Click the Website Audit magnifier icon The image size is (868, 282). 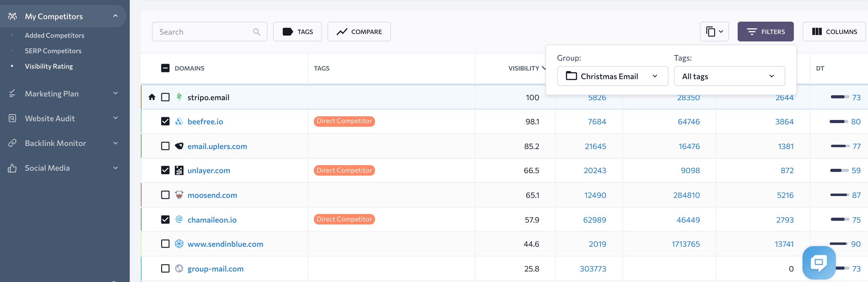[x=12, y=118]
